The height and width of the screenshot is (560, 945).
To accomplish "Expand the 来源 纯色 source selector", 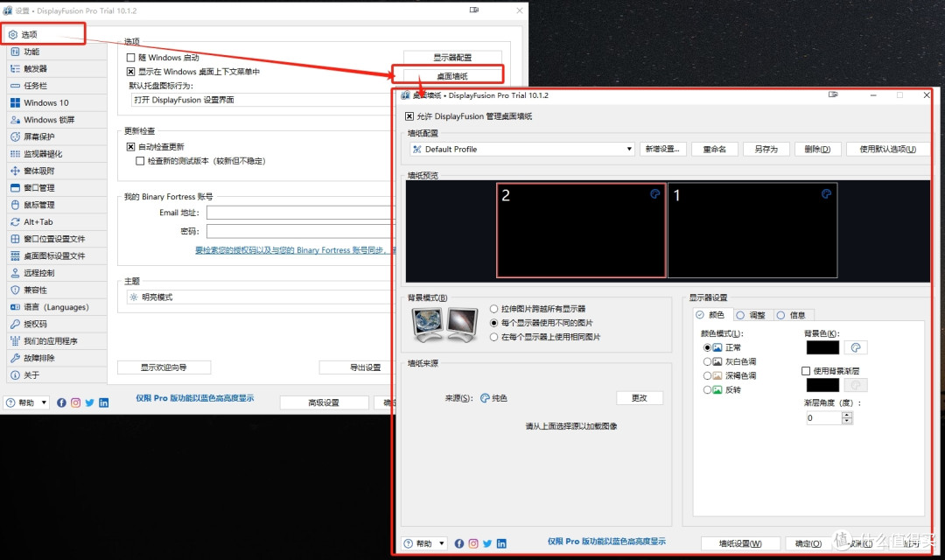I will point(494,397).
